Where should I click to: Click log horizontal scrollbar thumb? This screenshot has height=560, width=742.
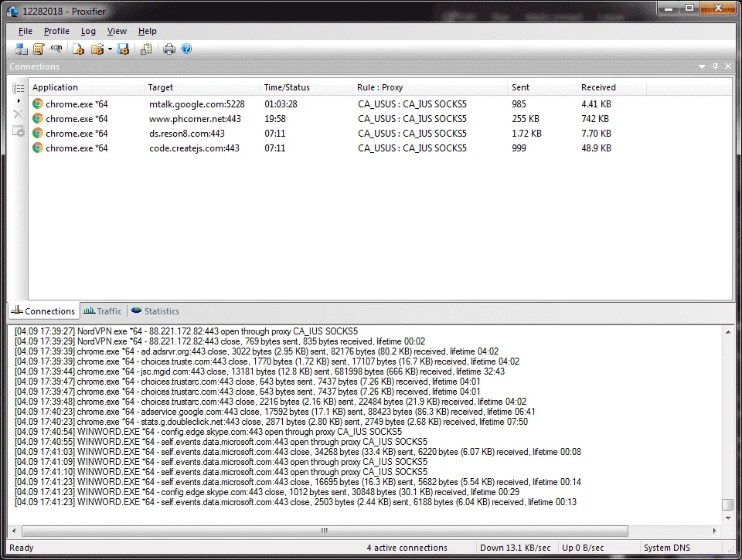point(325,531)
